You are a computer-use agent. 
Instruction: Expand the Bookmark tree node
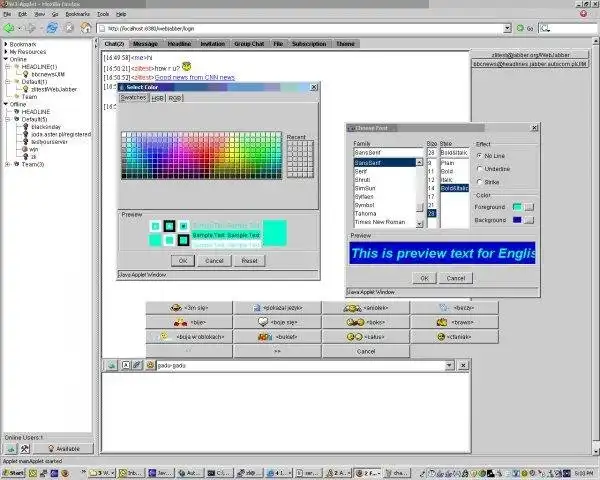(6, 44)
